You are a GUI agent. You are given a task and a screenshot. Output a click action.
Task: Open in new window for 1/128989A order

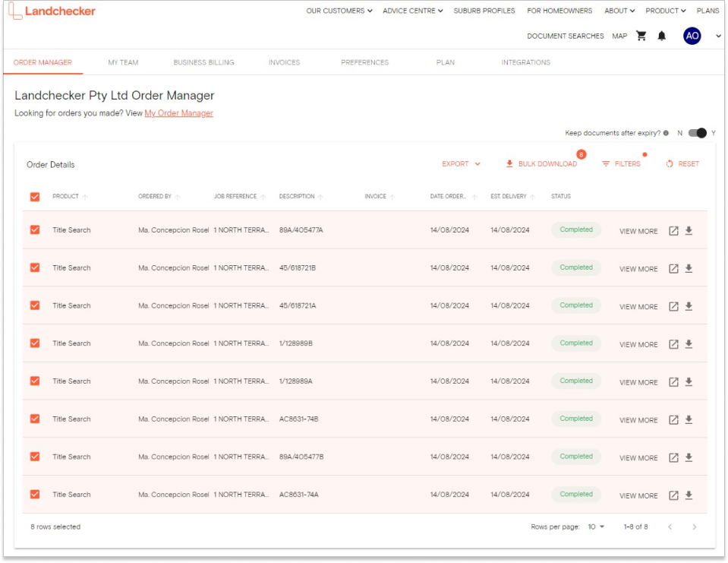point(673,382)
